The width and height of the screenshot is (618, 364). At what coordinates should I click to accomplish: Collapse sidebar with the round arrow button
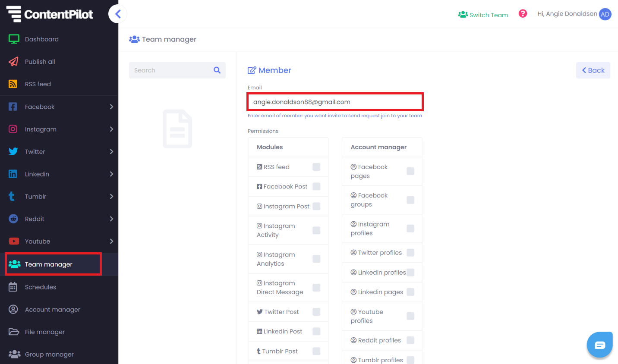117,14
